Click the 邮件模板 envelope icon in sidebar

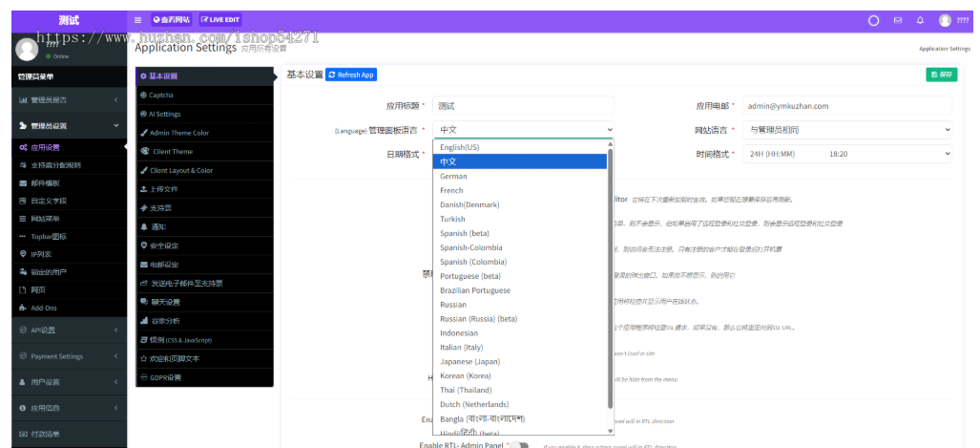coord(23,183)
